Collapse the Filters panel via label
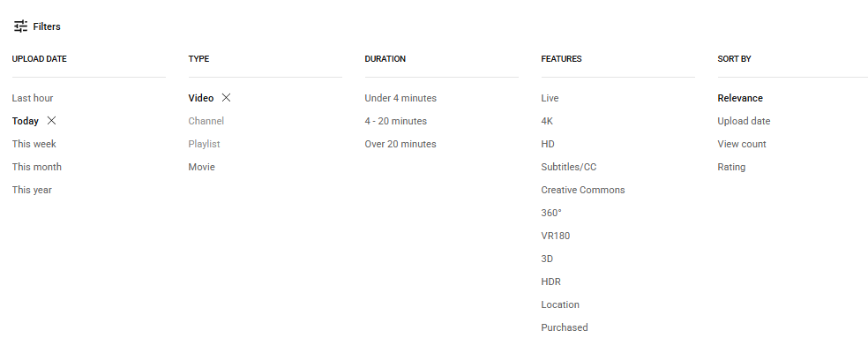The width and height of the screenshot is (868, 353). [47, 26]
